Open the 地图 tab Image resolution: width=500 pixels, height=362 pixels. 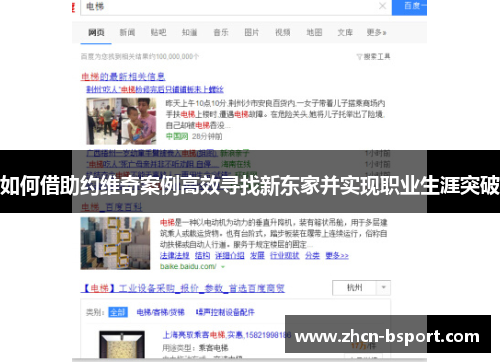314,32
